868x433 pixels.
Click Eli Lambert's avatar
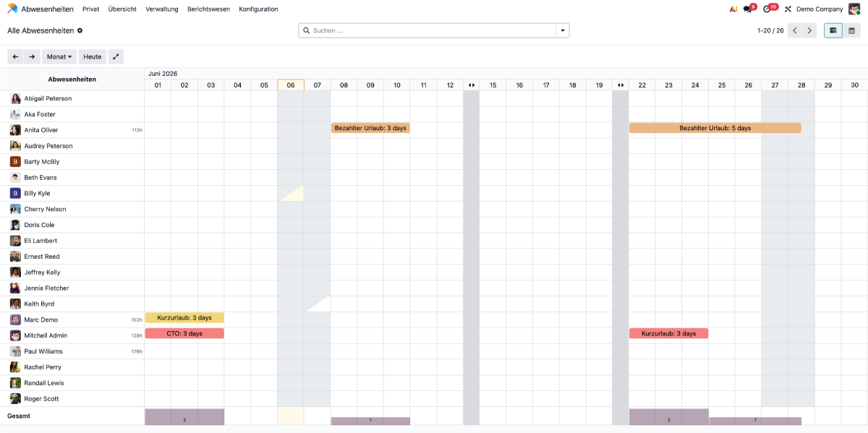point(15,241)
